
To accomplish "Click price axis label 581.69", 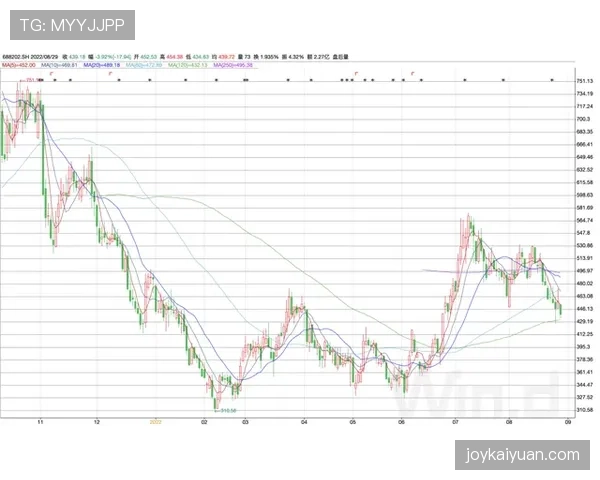I will (x=584, y=207).
